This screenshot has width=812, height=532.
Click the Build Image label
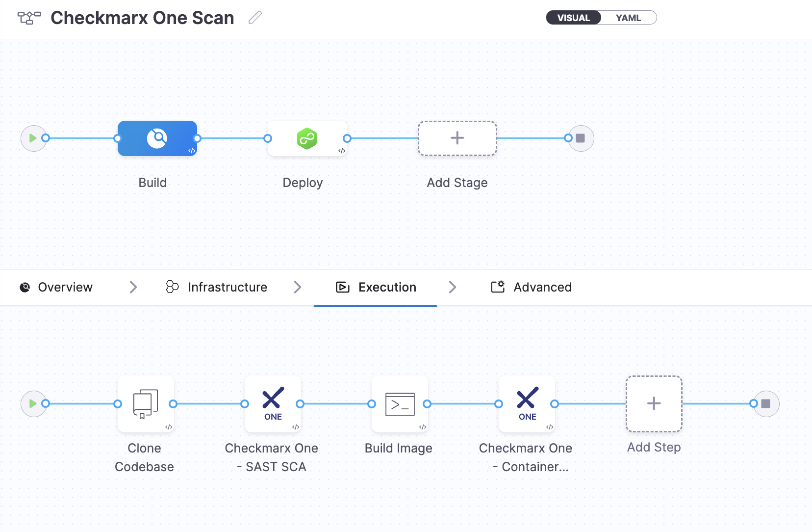point(399,448)
